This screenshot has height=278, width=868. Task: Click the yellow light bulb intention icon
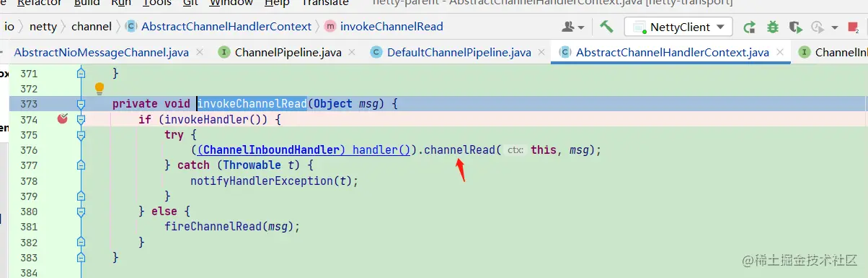[x=99, y=89]
